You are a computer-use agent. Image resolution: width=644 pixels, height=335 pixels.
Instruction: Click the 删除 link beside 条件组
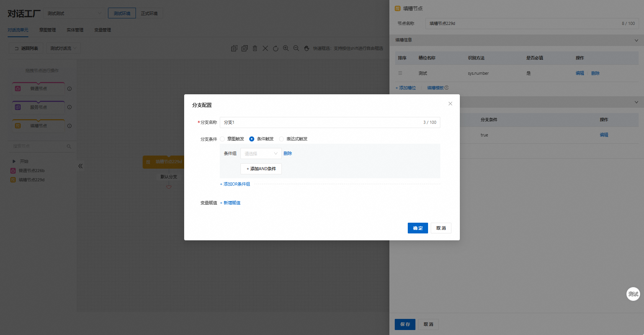pyautogui.click(x=288, y=154)
